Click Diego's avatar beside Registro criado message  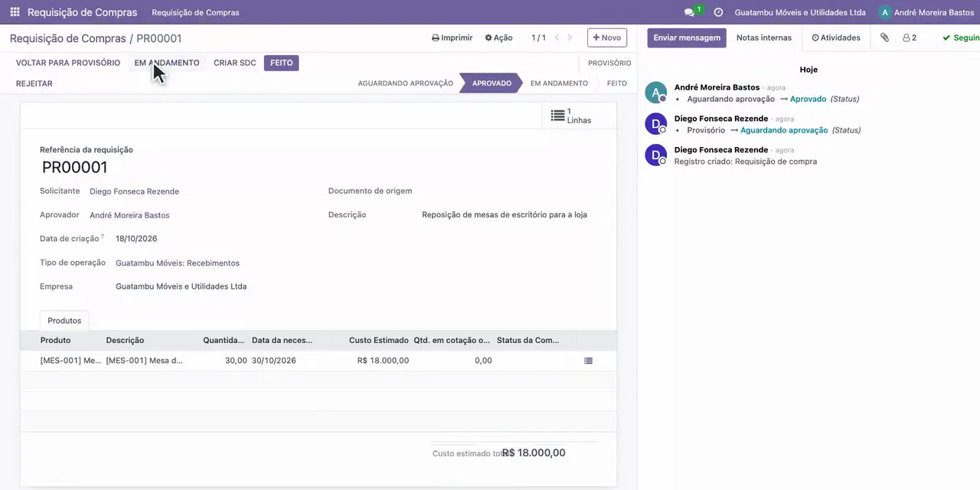tap(656, 155)
